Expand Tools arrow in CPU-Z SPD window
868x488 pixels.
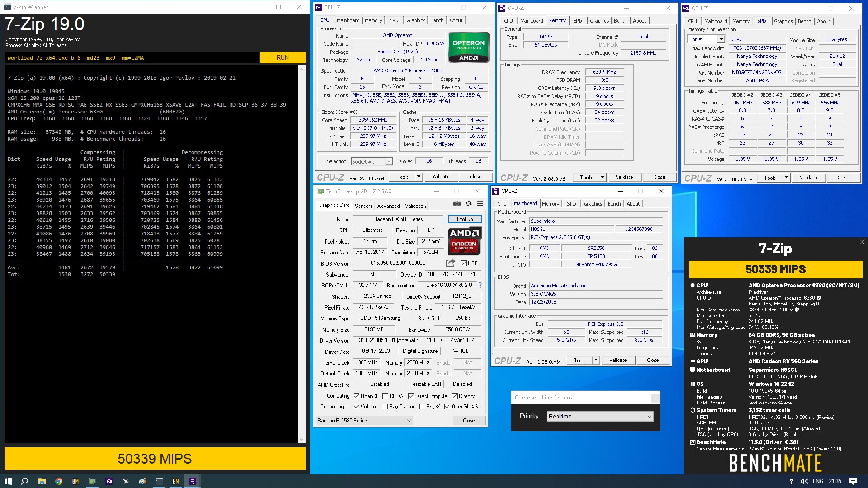coord(786,178)
